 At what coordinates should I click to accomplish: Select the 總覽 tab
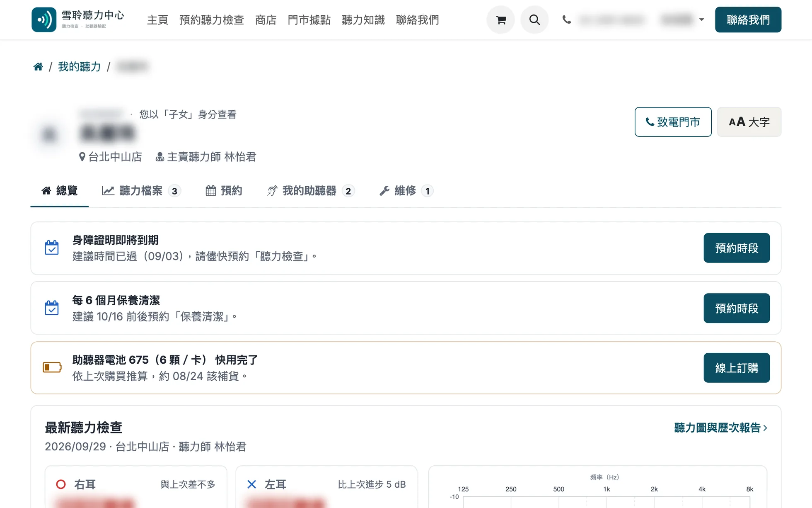pos(60,191)
